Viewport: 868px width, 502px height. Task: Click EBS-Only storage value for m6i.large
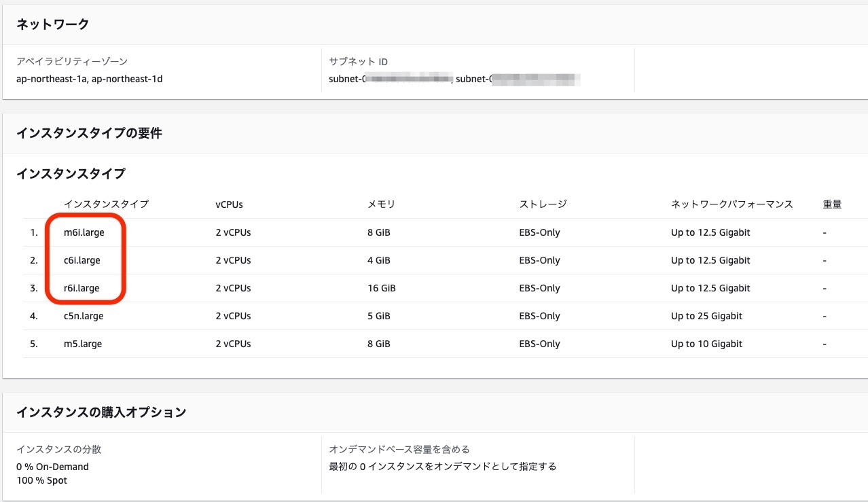pos(539,232)
